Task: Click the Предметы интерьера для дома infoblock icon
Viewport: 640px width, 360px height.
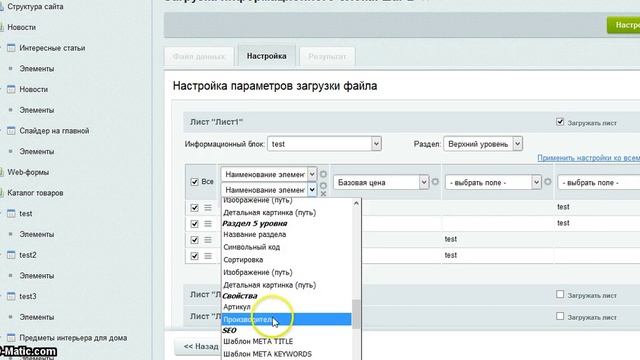Action: [11, 338]
